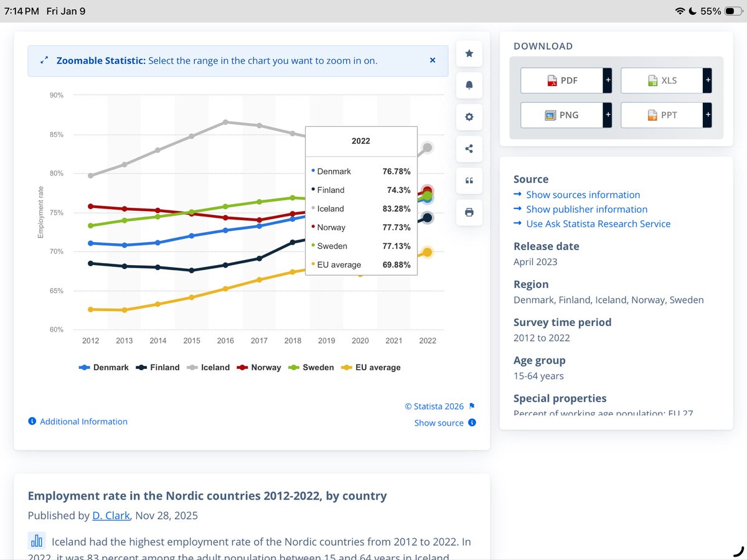Expand plus options next to PDF
Viewport: 747px width, 560px height.
pos(608,80)
